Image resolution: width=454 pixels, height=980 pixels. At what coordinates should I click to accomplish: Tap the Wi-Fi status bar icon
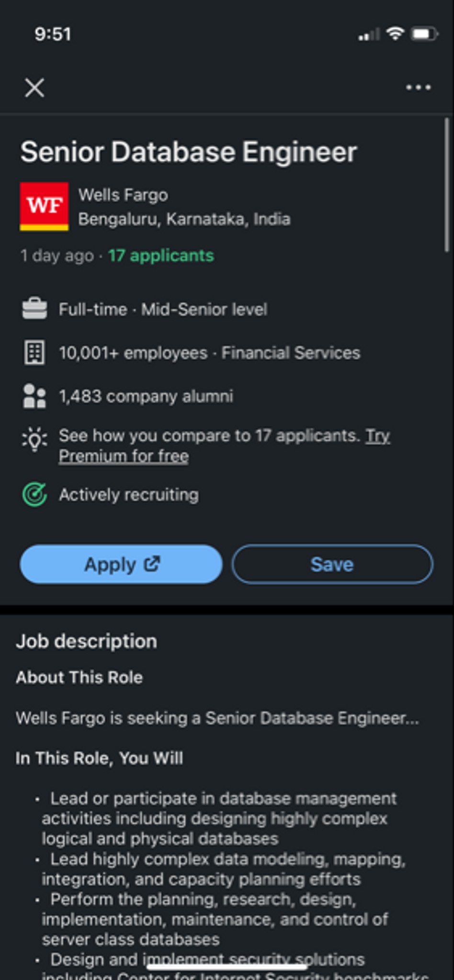point(395,33)
